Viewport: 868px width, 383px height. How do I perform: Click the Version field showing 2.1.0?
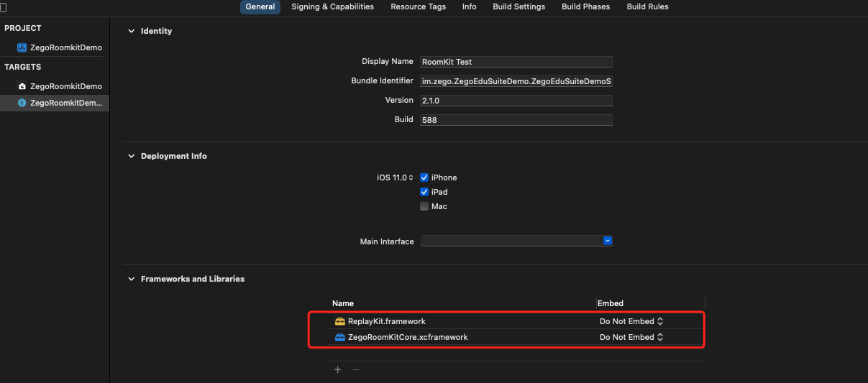516,101
